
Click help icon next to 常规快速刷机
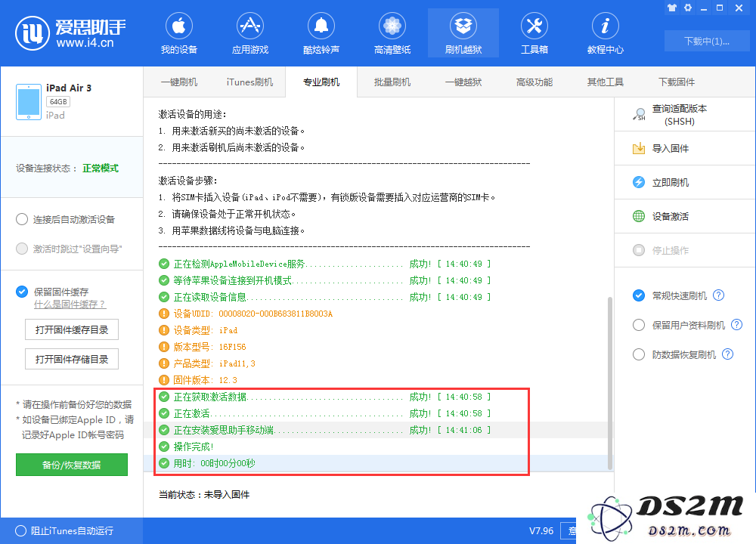click(x=718, y=295)
